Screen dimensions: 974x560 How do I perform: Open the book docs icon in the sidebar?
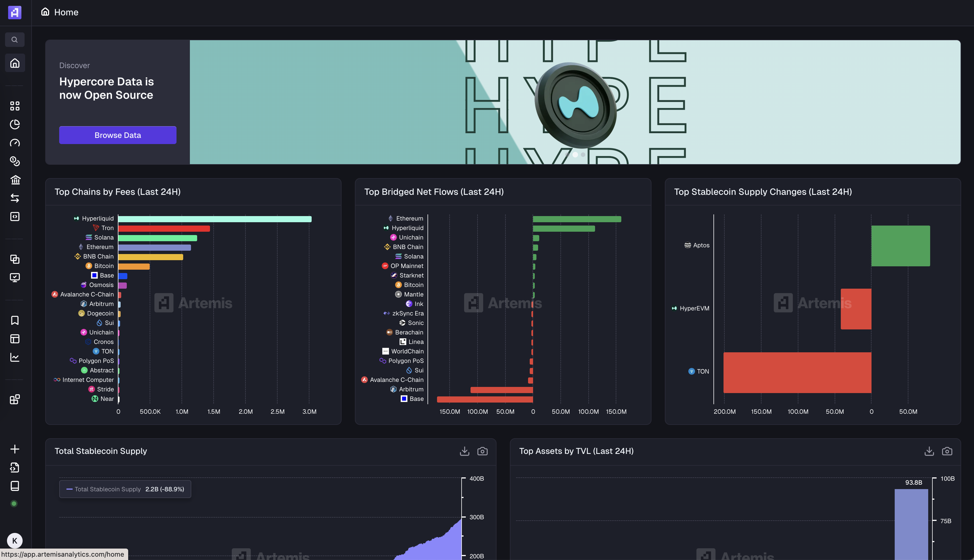pos(15,486)
